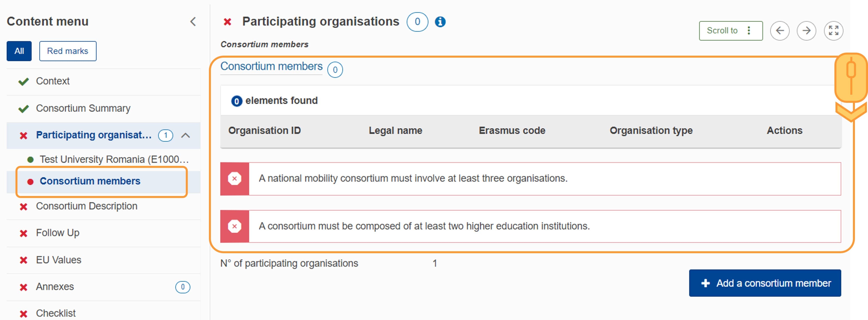Click error icon on two higher education institutions warning
The height and width of the screenshot is (320, 868).
(234, 226)
